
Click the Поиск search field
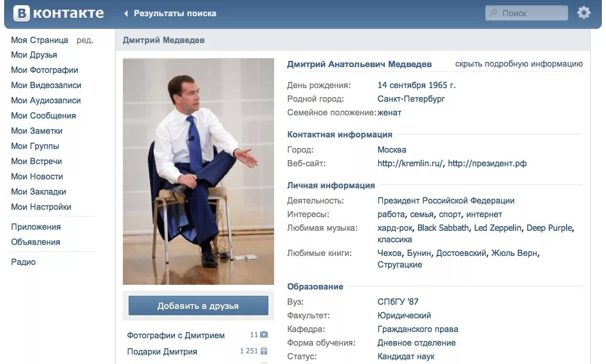pos(526,13)
